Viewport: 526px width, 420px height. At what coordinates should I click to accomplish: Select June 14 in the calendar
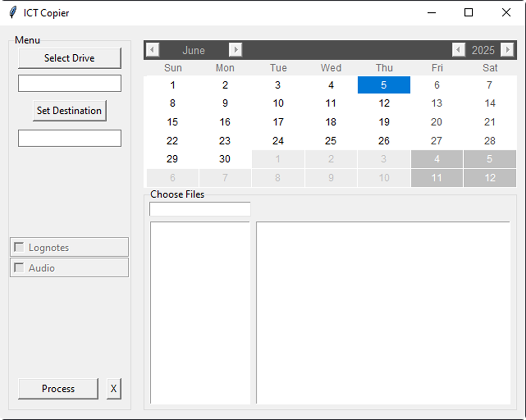[x=490, y=103]
